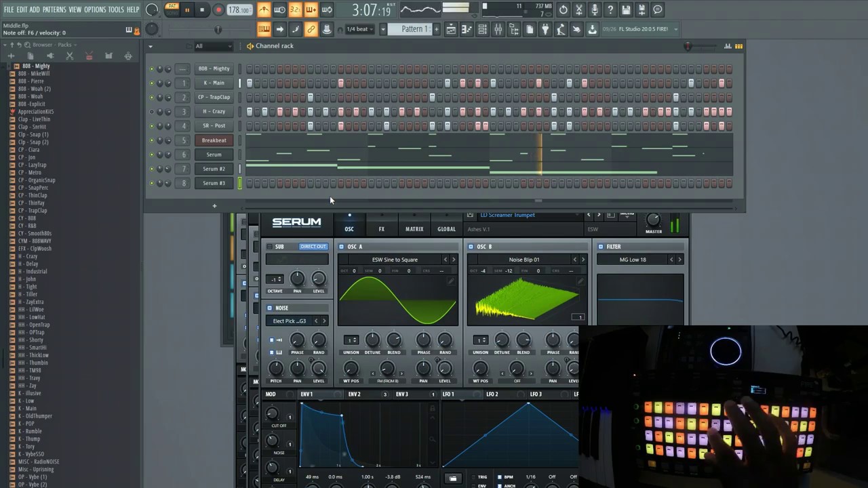Open the playlist view icon
The image size is (868, 488).
[451, 29]
